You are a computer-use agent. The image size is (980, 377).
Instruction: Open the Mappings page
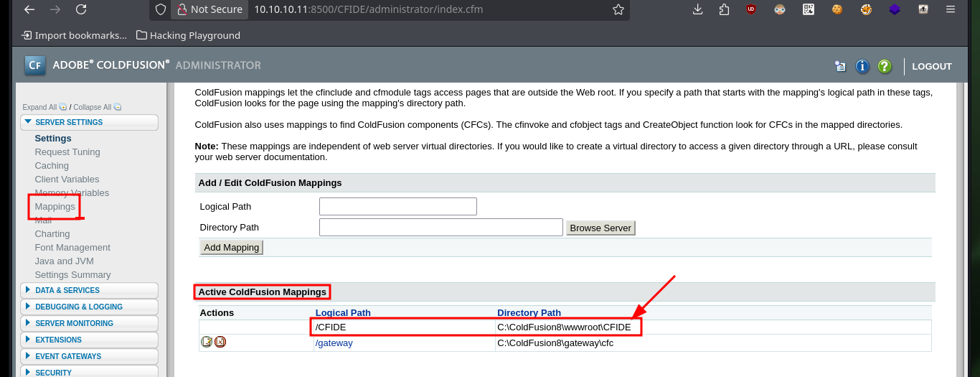tap(55, 206)
